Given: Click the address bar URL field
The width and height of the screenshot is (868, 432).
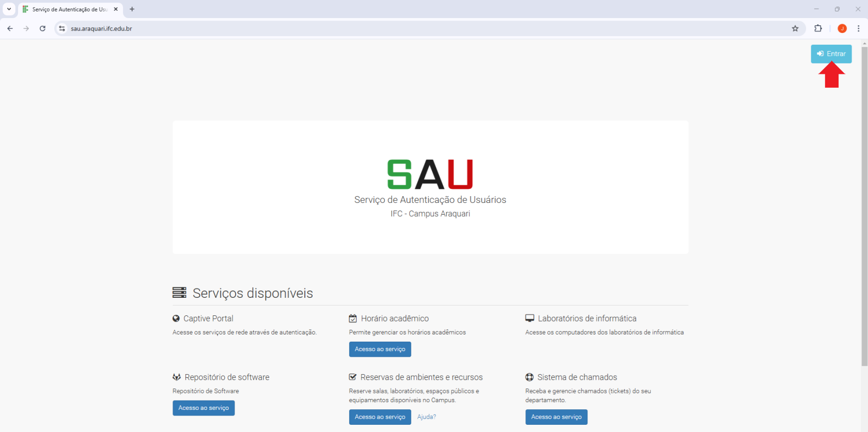Looking at the screenshot, I should 413,28.
